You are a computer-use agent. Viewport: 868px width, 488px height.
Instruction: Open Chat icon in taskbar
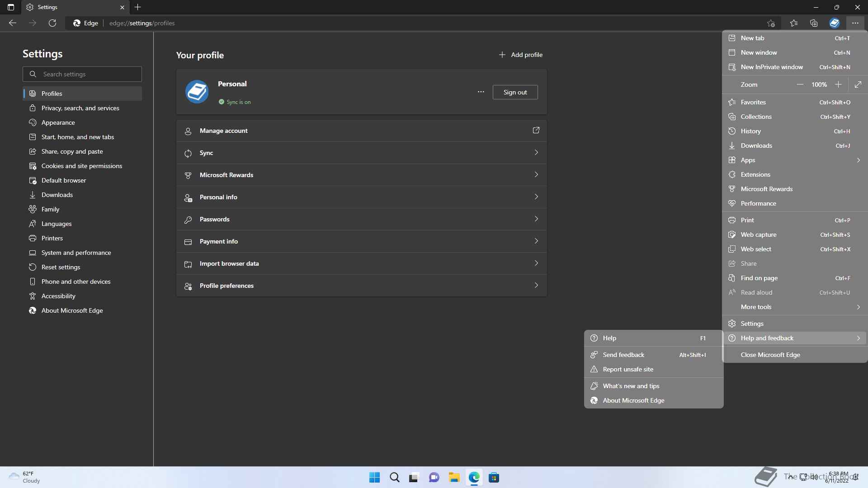pyautogui.click(x=434, y=478)
